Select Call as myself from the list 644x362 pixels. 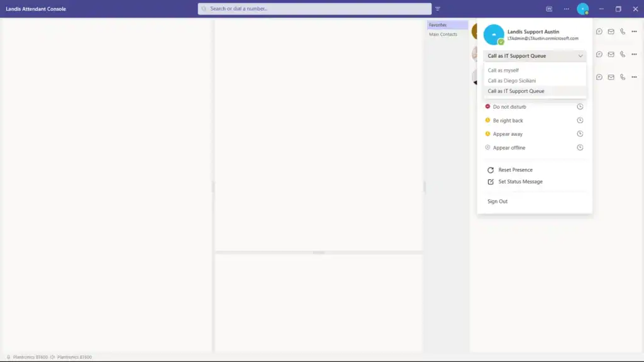(x=503, y=71)
